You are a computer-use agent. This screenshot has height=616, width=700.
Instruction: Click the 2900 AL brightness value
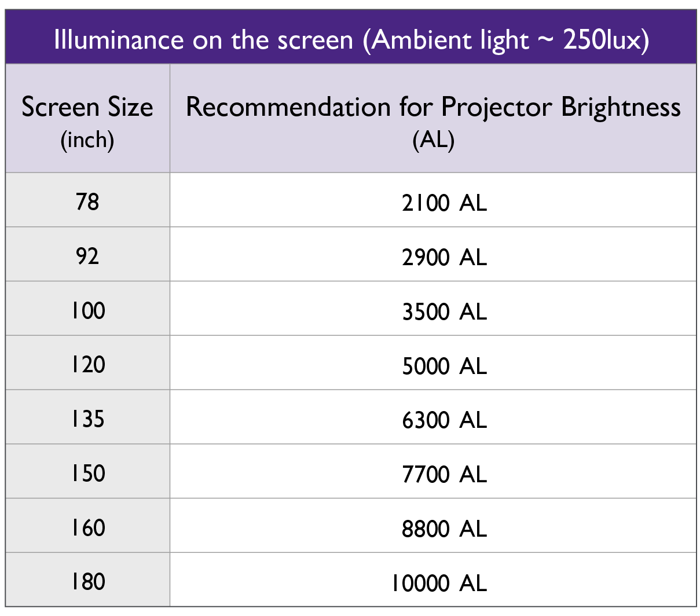coord(444,257)
